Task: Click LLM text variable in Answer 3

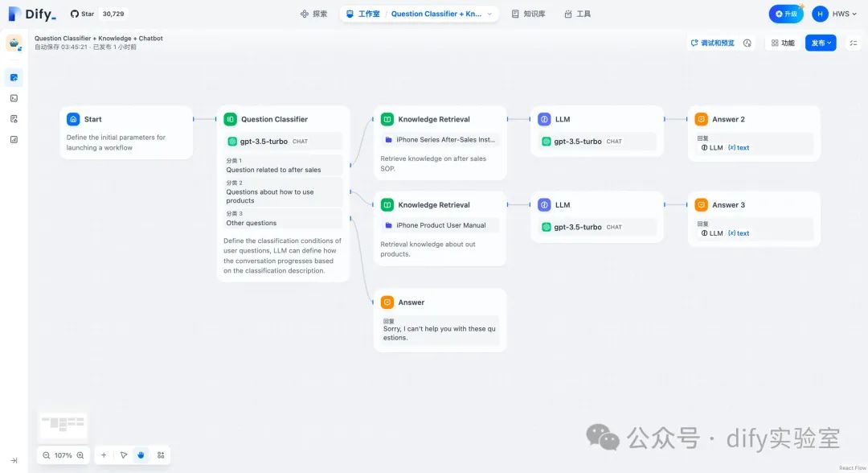Action: (725, 233)
